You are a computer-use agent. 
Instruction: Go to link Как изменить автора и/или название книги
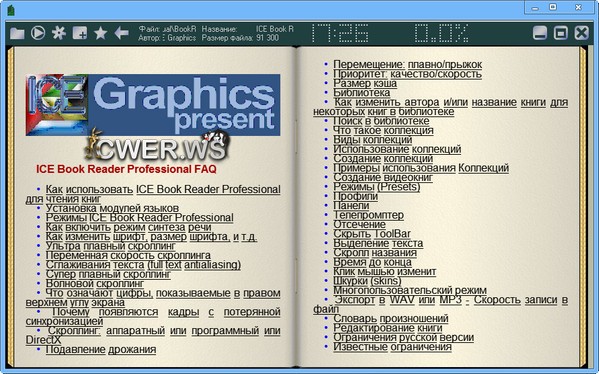coord(440,107)
